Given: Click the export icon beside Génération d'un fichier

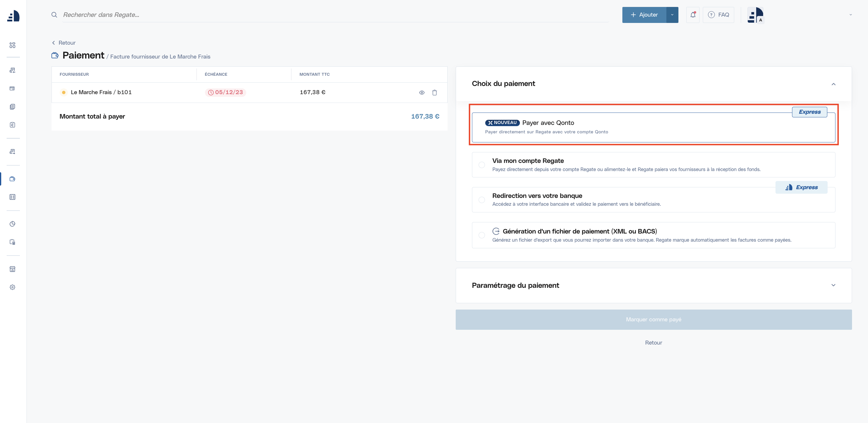Looking at the screenshot, I should point(496,231).
